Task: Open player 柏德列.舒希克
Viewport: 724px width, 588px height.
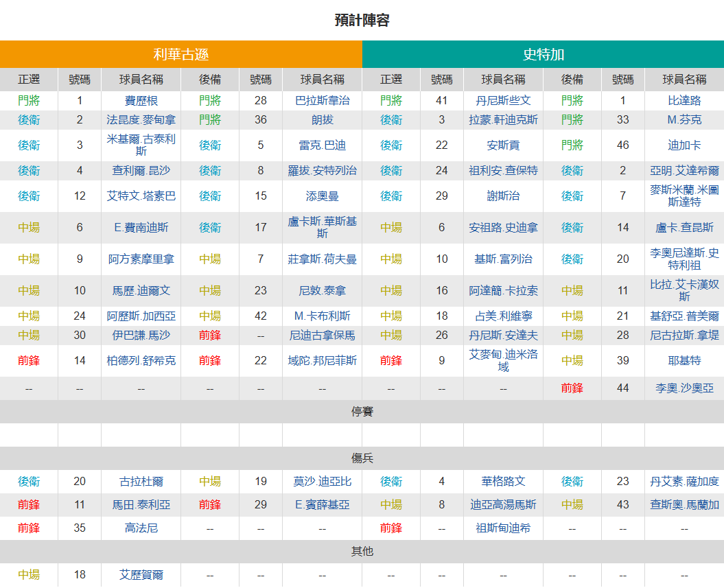Action: [141, 360]
